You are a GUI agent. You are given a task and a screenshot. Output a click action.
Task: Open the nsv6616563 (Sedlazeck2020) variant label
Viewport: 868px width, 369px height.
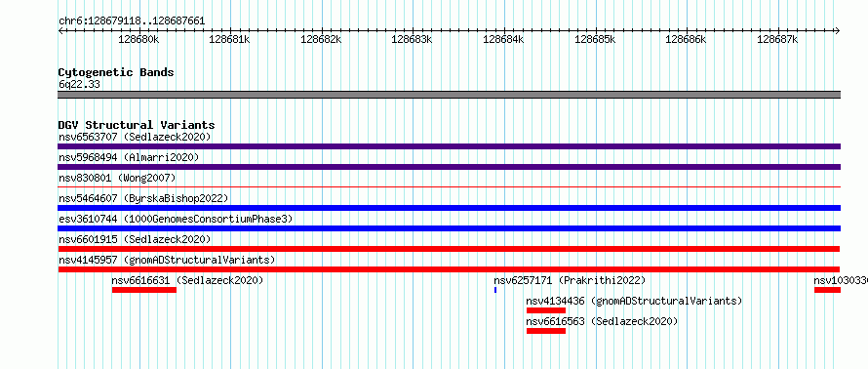(603, 321)
